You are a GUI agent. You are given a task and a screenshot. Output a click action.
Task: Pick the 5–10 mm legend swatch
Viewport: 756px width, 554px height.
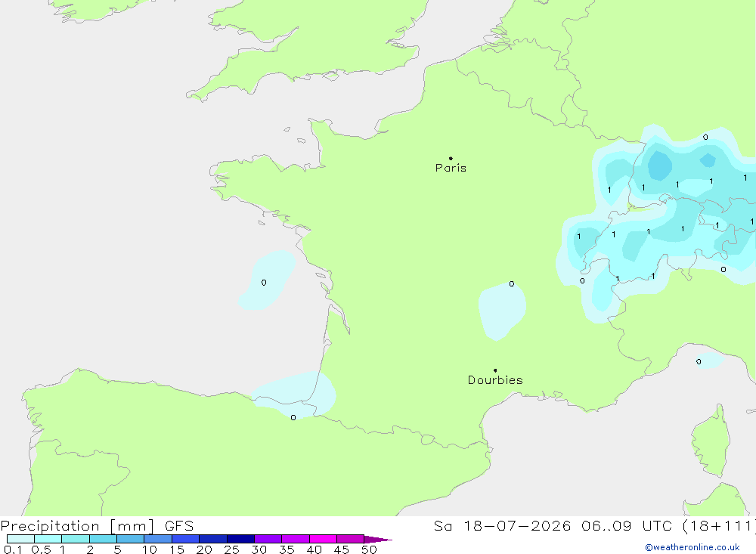coord(131,539)
